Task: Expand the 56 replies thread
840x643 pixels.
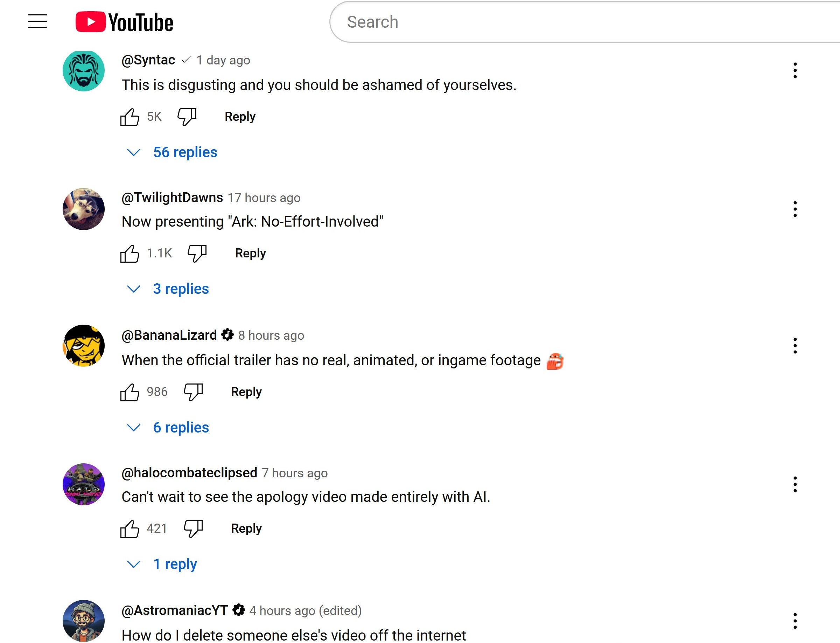Action: pos(184,152)
